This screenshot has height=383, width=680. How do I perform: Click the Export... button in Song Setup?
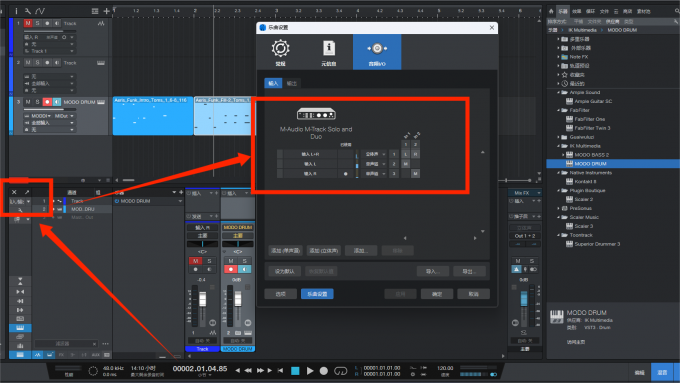pos(469,271)
